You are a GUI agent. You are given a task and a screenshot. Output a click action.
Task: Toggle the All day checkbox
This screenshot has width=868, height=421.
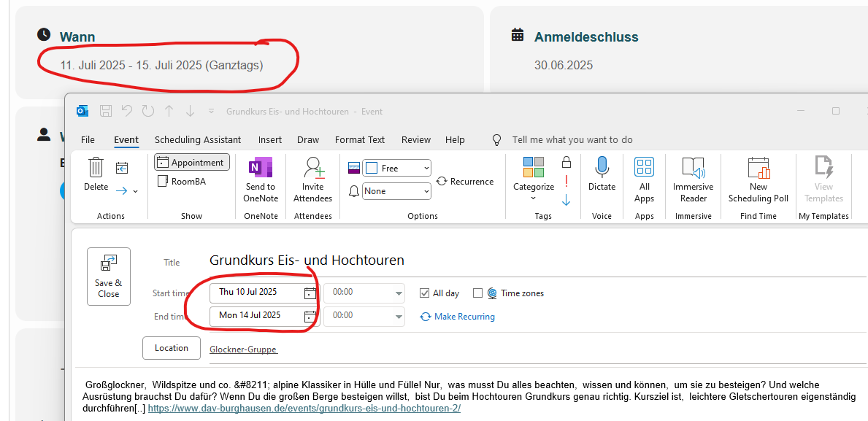point(425,293)
